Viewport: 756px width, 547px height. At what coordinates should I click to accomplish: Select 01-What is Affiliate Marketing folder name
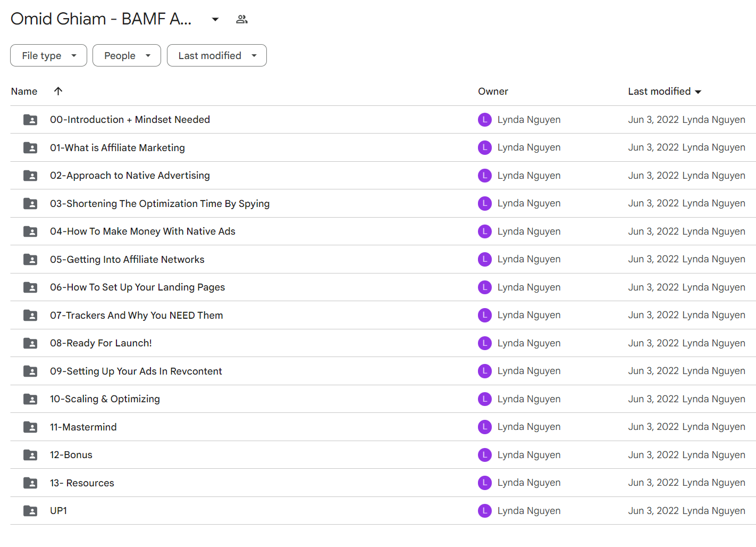point(117,148)
